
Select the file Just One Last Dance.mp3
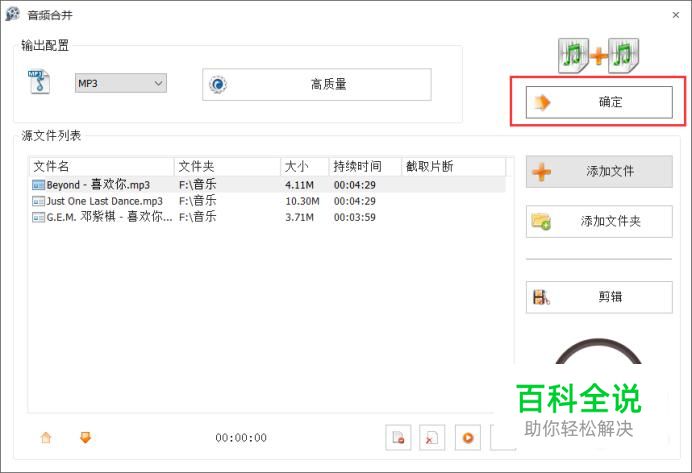[x=267, y=201]
